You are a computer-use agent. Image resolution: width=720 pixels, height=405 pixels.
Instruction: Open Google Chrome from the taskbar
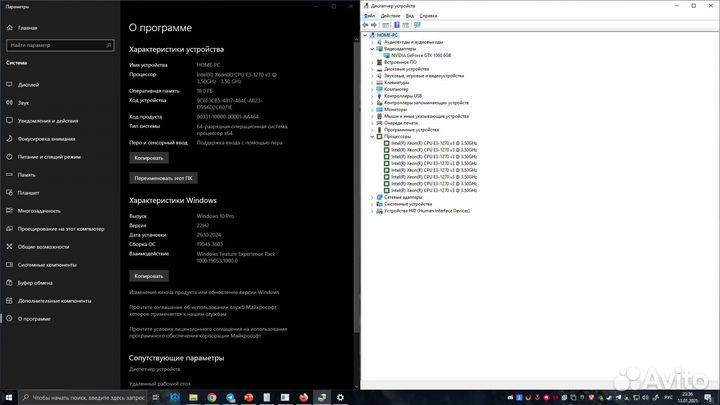tap(212, 397)
